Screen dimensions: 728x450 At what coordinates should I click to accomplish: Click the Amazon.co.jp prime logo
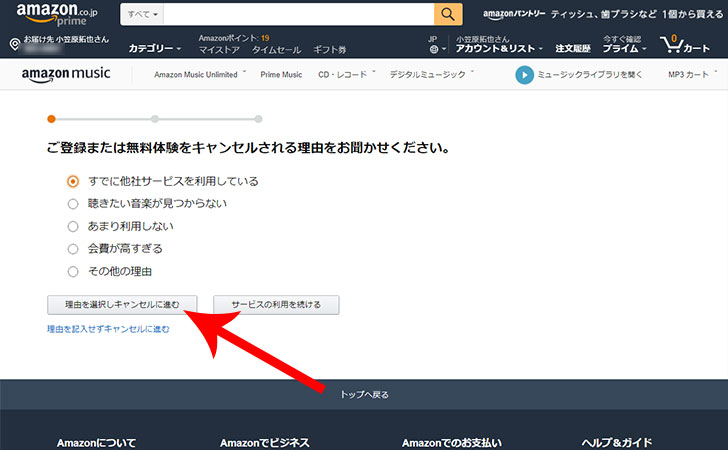tap(57, 14)
